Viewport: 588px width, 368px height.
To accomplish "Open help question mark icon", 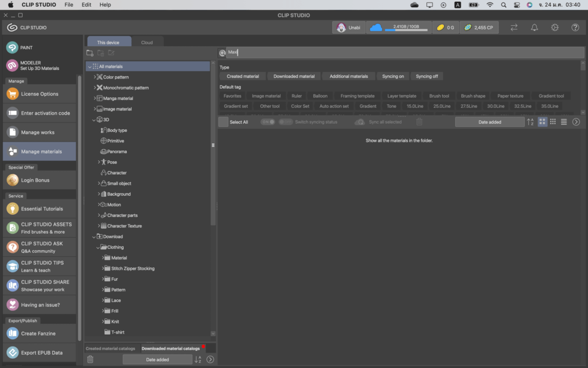I will (x=575, y=28).
